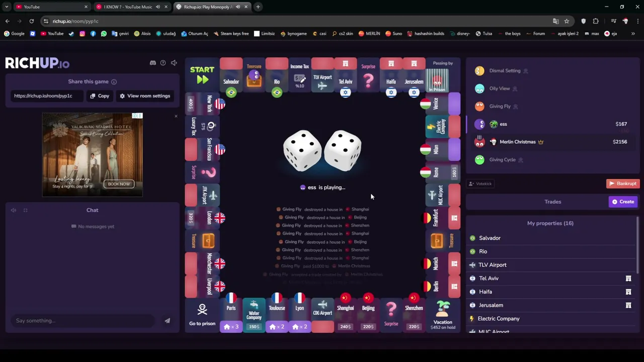Send chat message arrow icon
The image size is (644, 362).
click(x=167, y=321)
